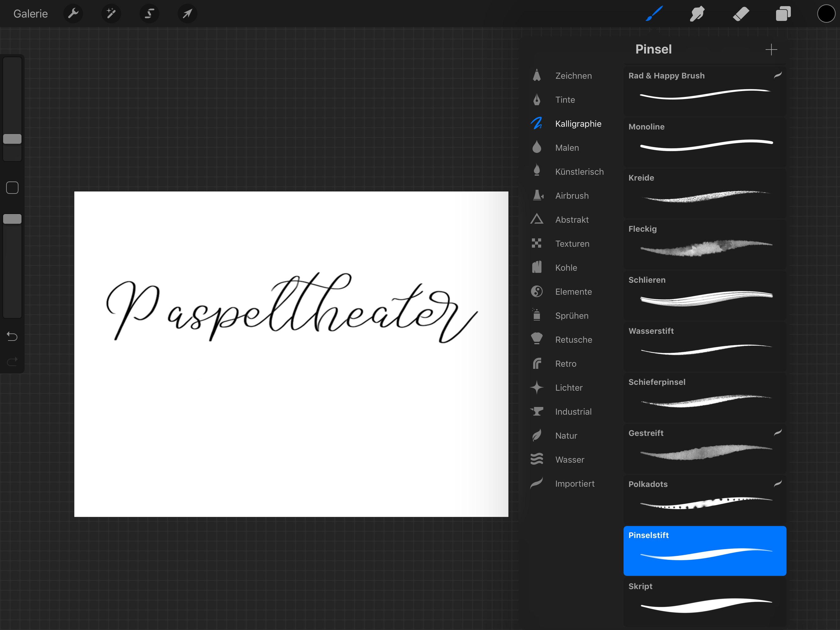Click the Zeichnen pencil tip icon

[537, 75]
